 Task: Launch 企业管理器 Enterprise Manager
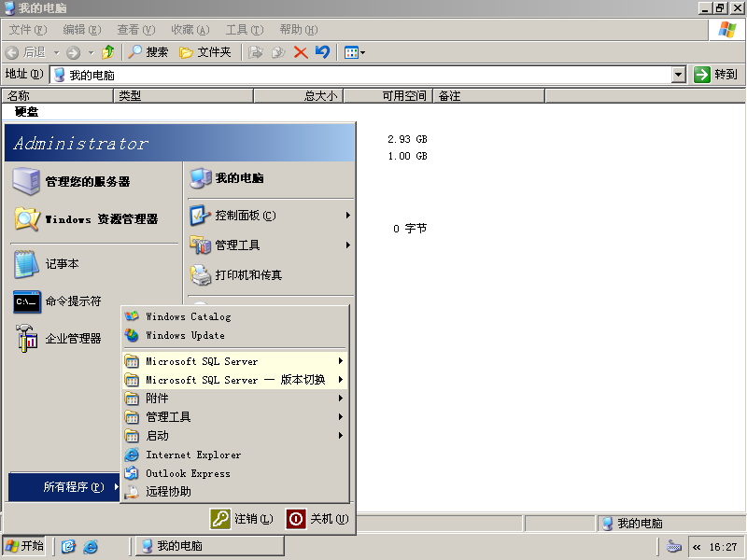click(58, 339)
